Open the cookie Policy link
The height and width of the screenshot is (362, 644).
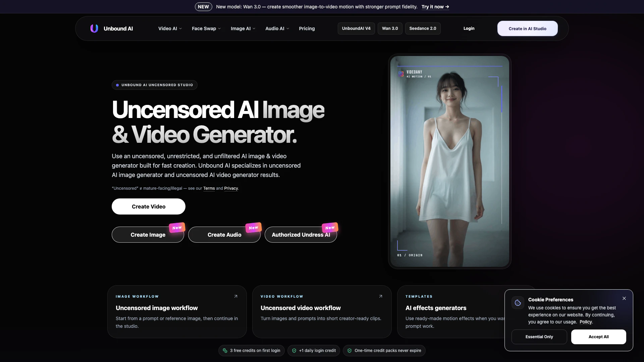tap(586, 322)
